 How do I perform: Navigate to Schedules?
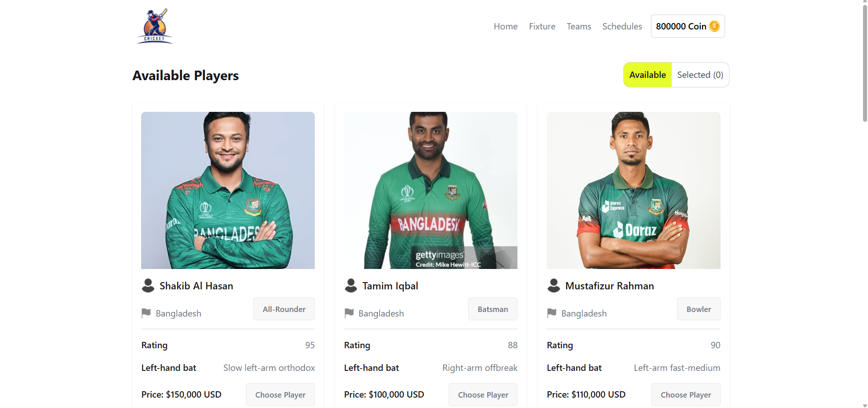click(622, 26)
